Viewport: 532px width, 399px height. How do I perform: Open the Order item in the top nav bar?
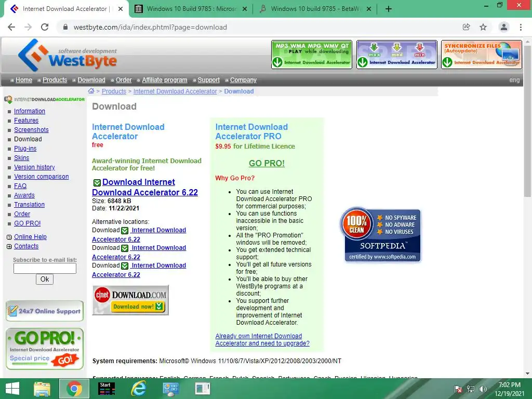coord(124,80)
